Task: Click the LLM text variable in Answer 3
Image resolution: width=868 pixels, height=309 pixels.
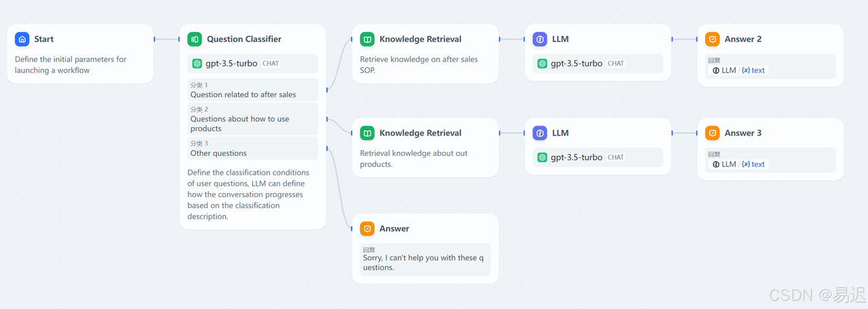Action: pos(738,164)
